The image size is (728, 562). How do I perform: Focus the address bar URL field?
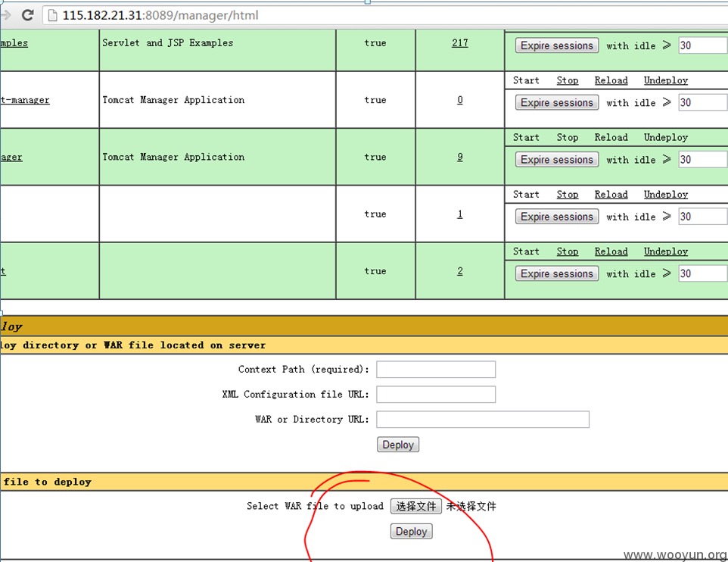385,15
